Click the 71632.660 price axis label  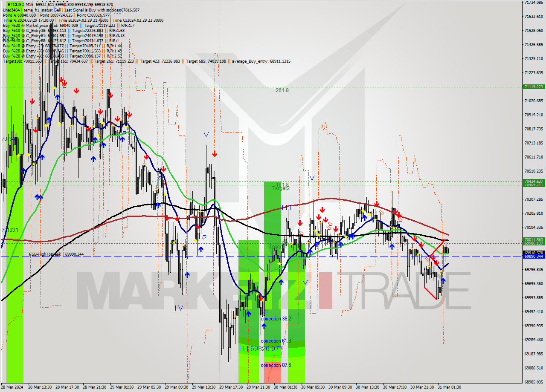point(534,16)
